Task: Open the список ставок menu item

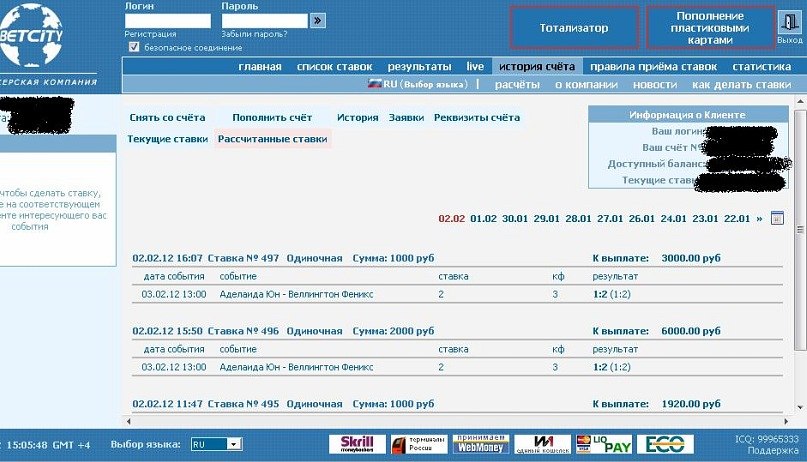Action: [x=335, y=66]
